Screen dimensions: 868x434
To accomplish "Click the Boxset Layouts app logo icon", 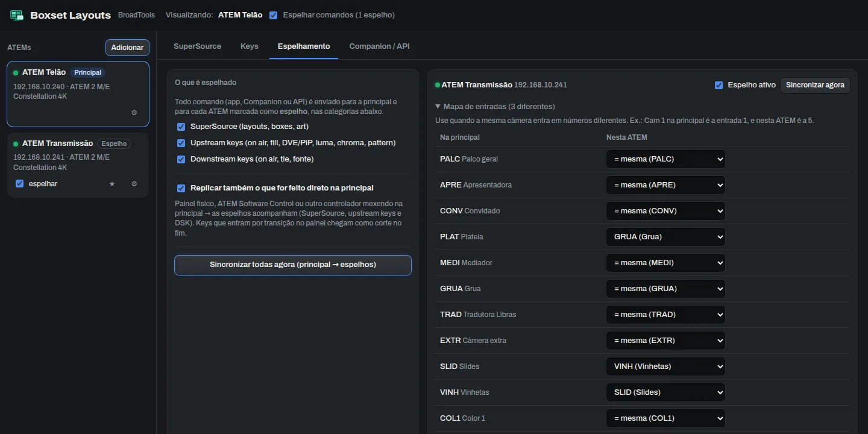I will (17, 15).
